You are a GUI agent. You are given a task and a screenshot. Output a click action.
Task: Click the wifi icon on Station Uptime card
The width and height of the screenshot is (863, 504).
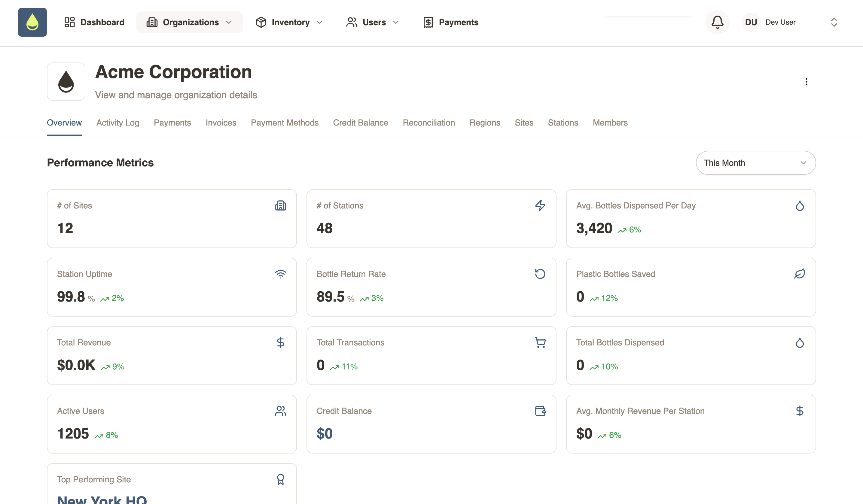coord(280,274)
